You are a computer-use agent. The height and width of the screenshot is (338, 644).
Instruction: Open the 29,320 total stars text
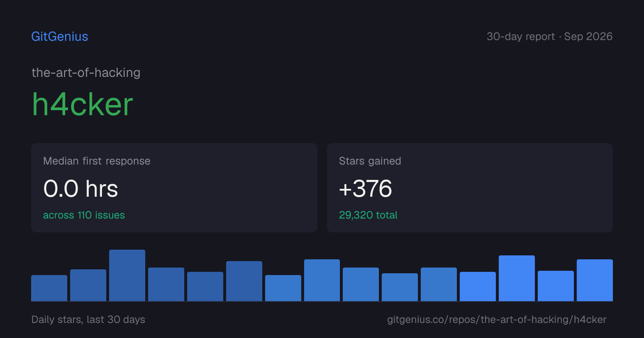click(368, 215)
